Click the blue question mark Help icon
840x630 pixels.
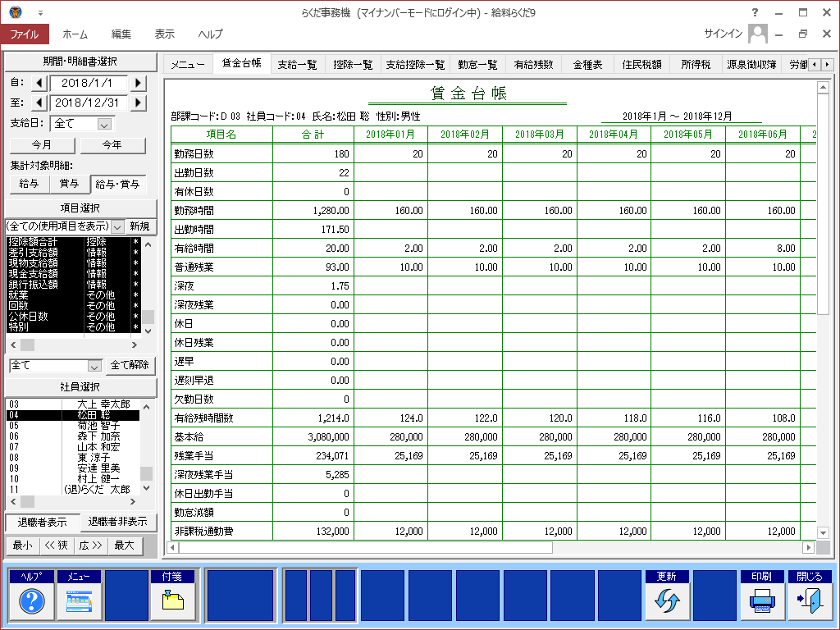[x=31, y=601]
